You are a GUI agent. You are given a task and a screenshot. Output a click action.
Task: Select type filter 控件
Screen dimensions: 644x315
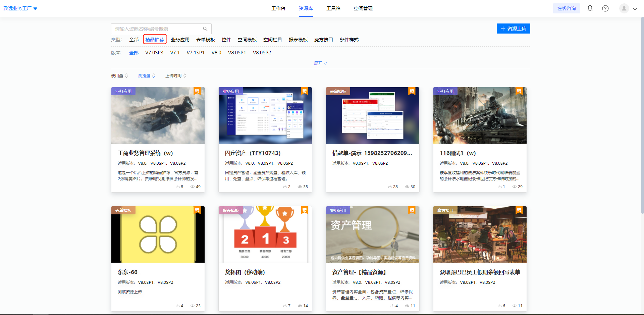pos(226,40)
